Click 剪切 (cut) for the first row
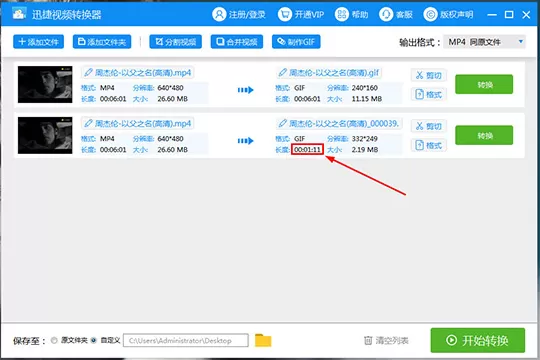 click(x=429, y=75)
